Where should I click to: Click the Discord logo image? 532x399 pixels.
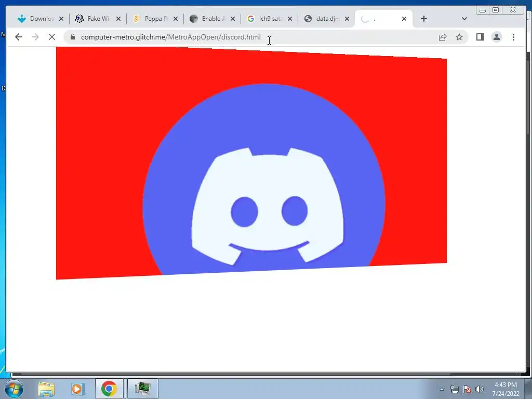coord(251,163)
